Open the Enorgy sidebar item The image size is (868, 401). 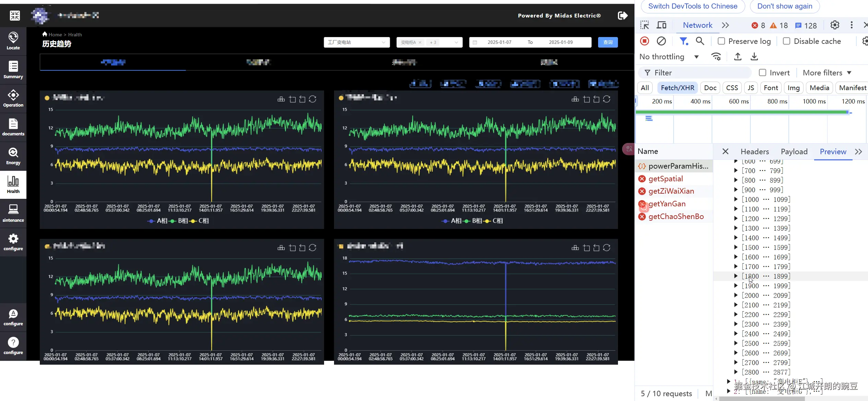click(x=13, y=156)
